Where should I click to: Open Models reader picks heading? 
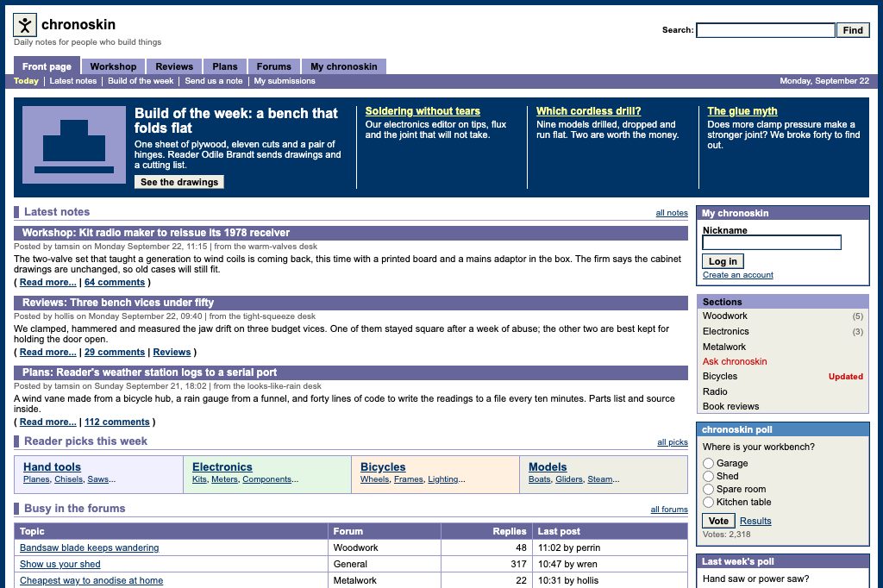(x=548, y=467)
